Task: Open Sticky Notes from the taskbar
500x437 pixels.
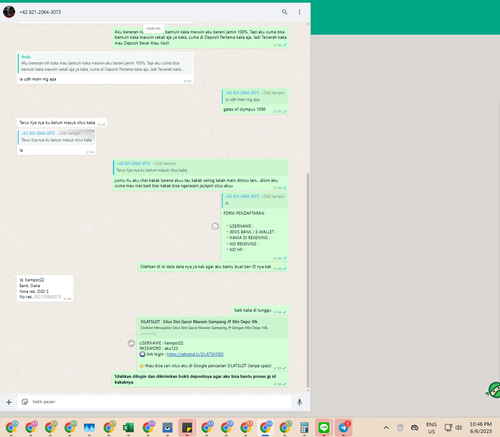Action: (187, 427)
